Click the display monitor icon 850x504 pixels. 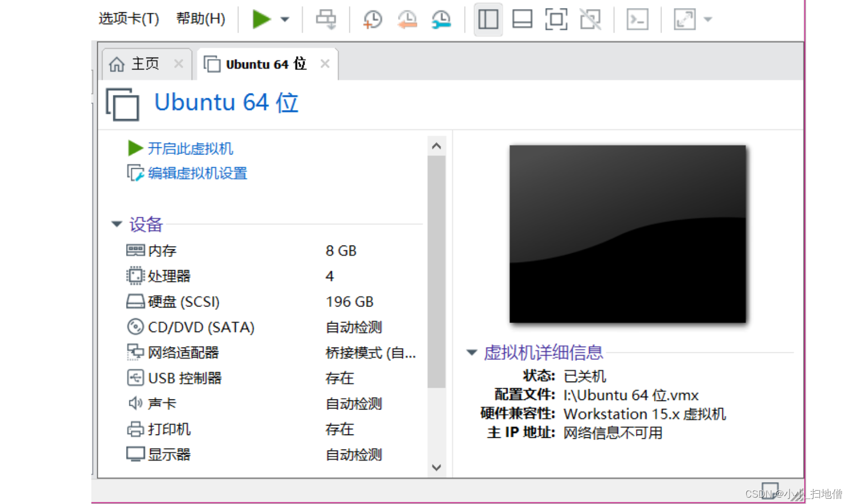tap(136, 454)
